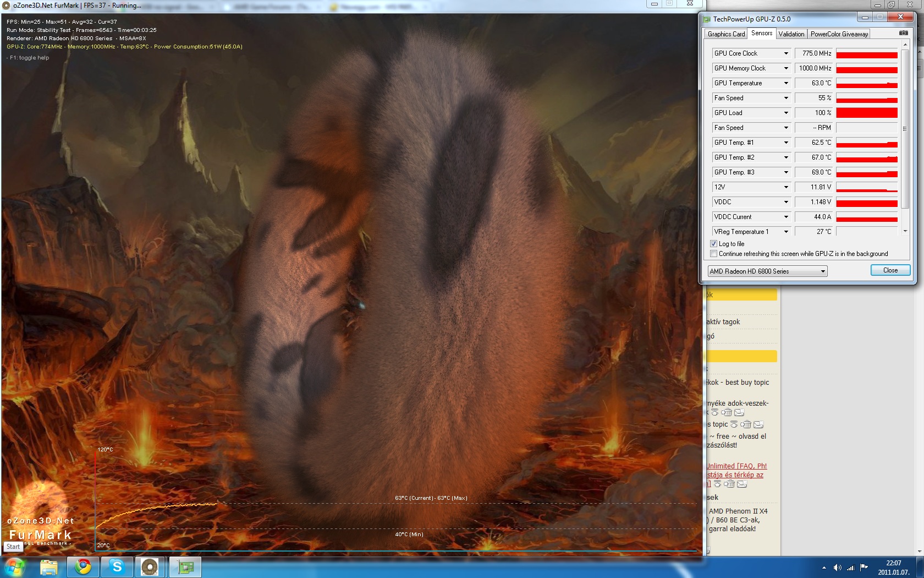924x578 pixels.
Task: Click the GPU Temperature sensor graph
Action: 867,83
